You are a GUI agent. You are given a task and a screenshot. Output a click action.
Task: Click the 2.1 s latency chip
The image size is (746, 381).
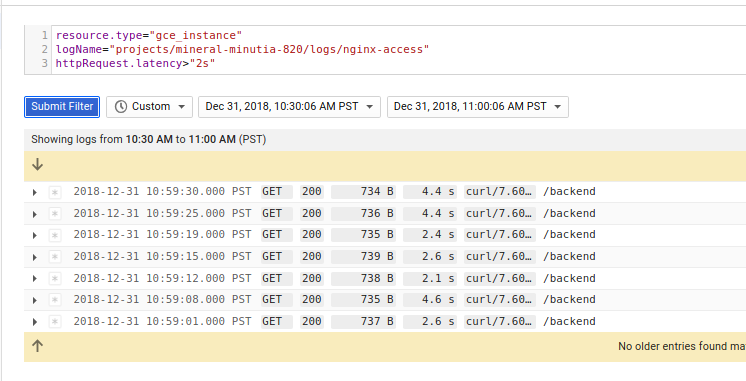(430, 278)
